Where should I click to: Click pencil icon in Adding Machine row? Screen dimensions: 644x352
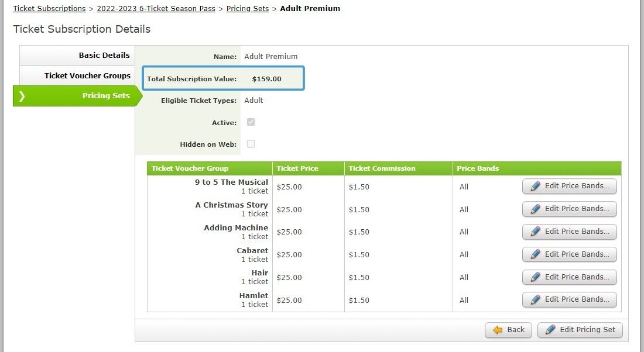[535, 232]
